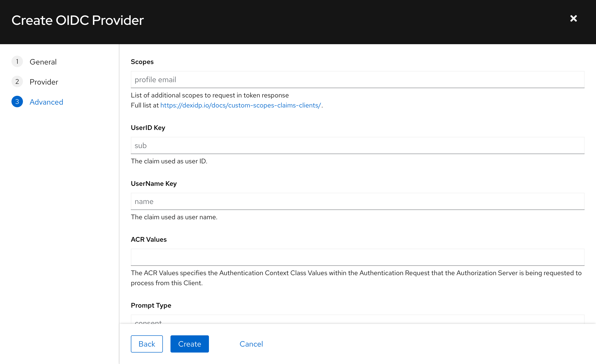Click 'List of additional scopes' help text

click(x=210, y=95)
